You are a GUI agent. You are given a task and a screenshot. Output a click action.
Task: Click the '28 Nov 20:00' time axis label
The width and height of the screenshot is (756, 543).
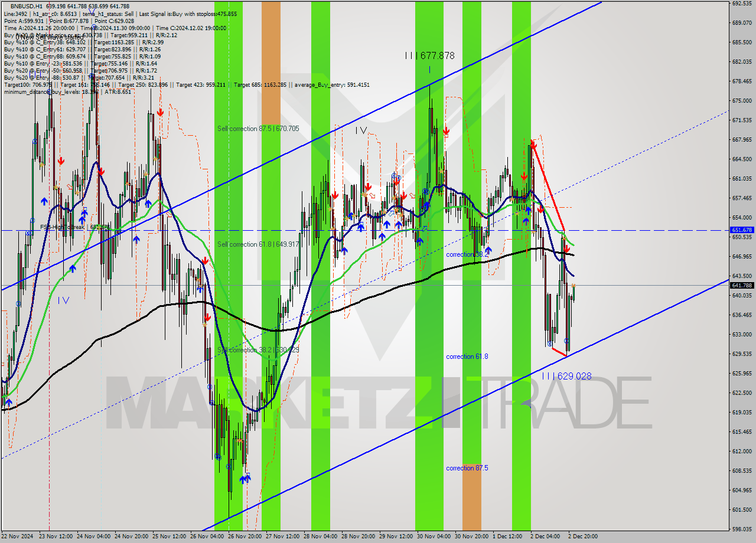tap(359, 537)
